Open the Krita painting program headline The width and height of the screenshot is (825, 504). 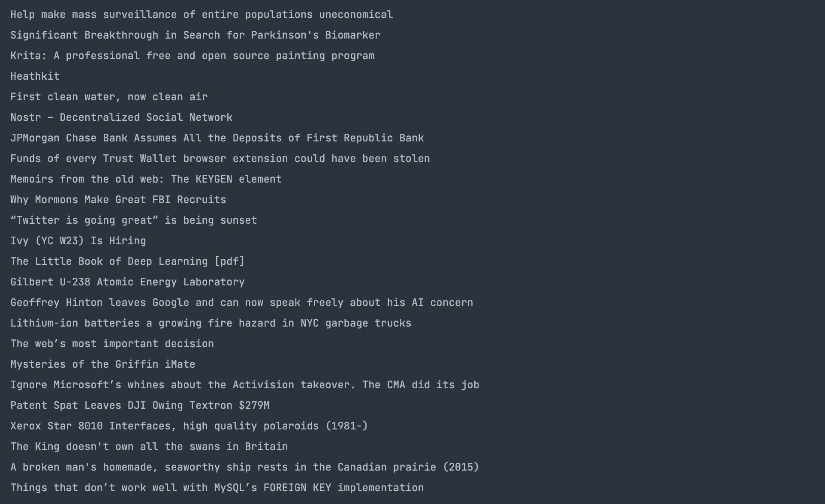point(192,56)
